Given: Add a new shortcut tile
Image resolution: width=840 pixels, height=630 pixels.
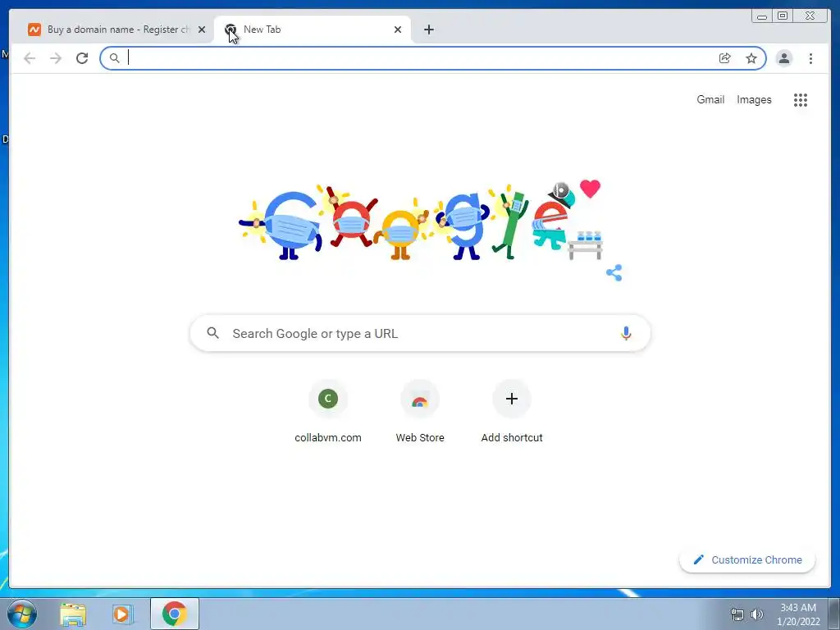Looking at the screenshot, I should 512,412.
